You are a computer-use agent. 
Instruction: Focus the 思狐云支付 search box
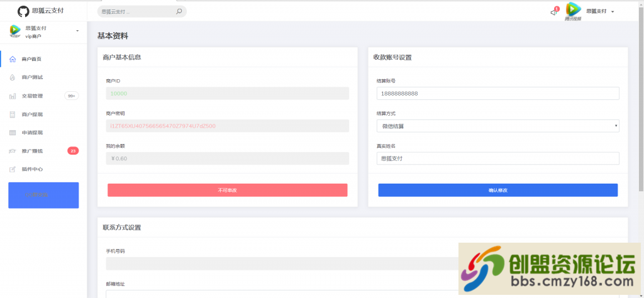pos(142,11)
